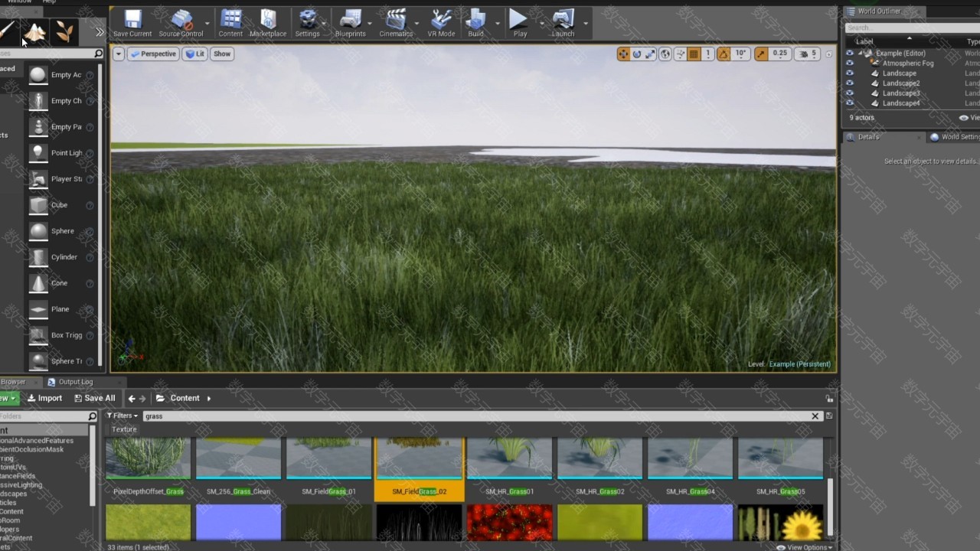This screenshot has width=980, height=551.
Task: Collapse the Example (Editor) tree node
Action: [860, 53]
